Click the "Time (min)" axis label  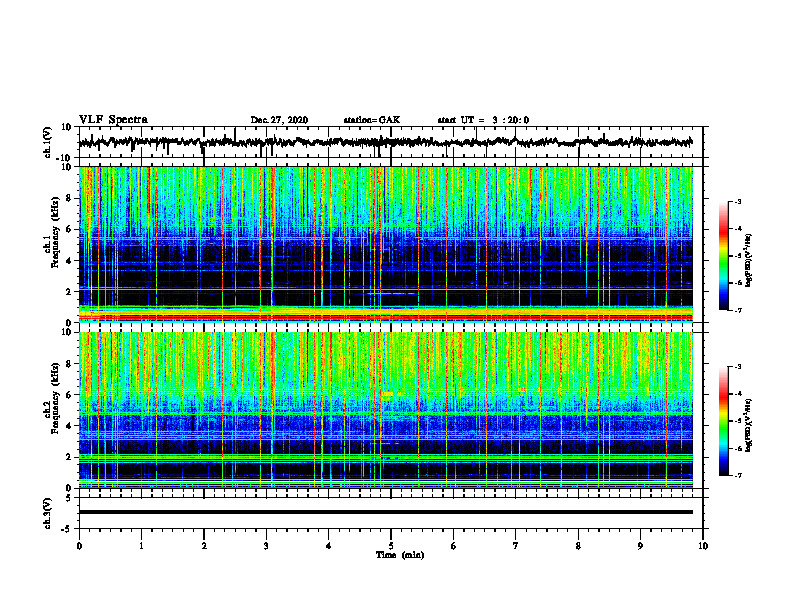pos(400,555)
